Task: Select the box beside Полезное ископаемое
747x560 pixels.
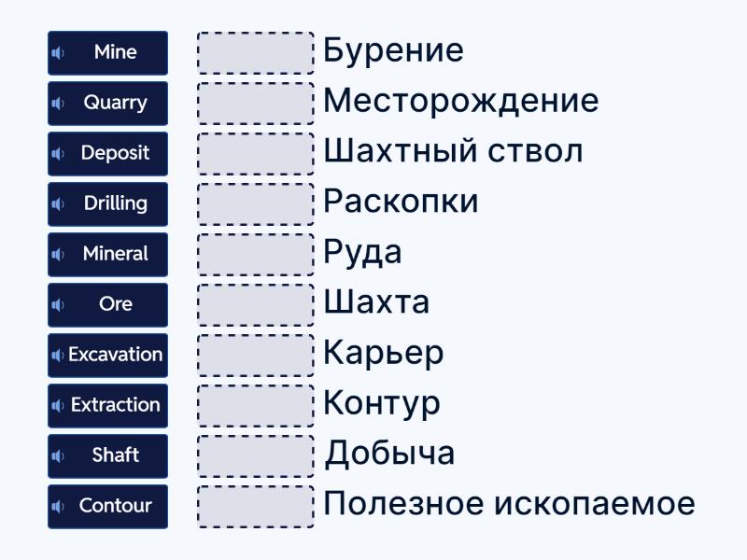Action: coord(255,507)
